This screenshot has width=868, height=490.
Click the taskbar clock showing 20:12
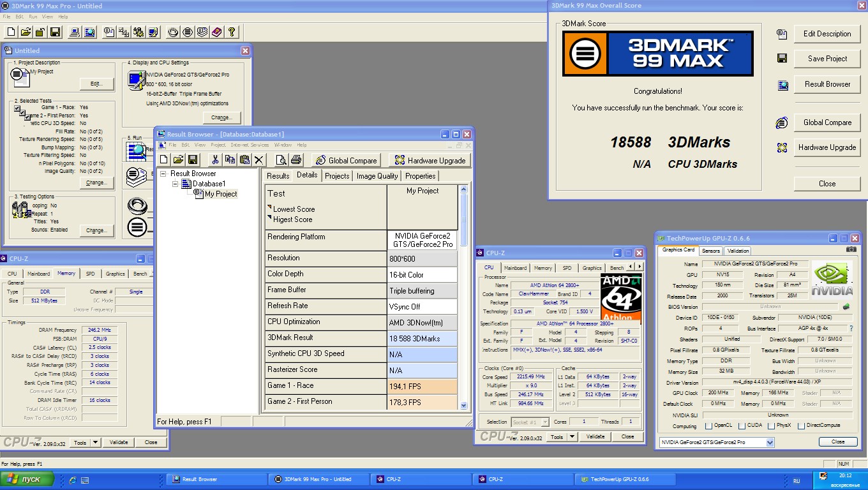pyautogui.click(x=845, y=476)
